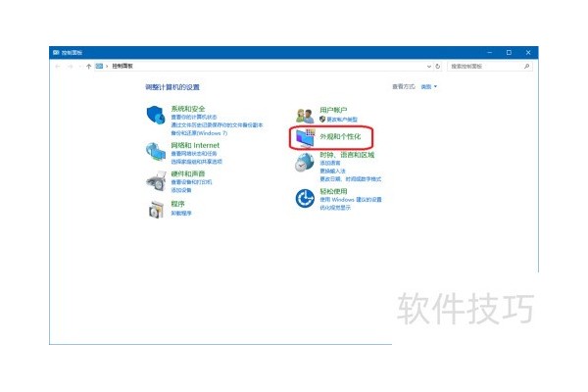Screen dimensions: 588x392
Task: Click the Control Panel icon in the title bar
Action: pyautogui.click(x=56, y=52)
